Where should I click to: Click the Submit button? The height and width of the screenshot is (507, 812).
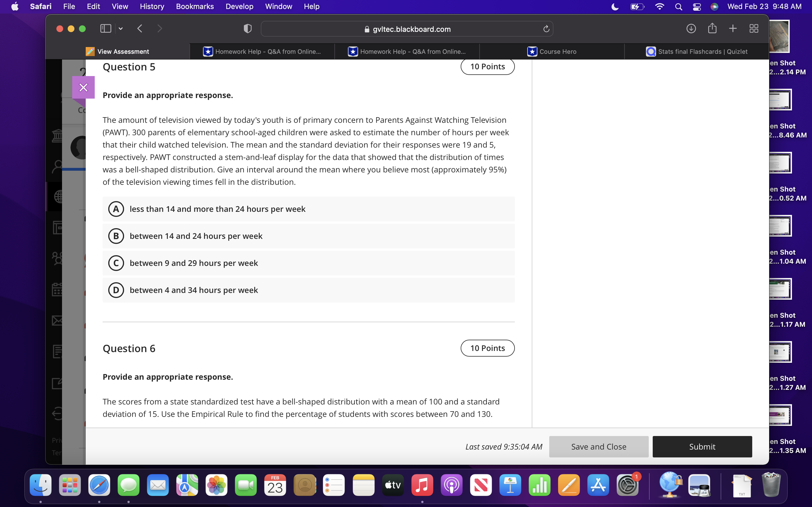coord(702,446)
